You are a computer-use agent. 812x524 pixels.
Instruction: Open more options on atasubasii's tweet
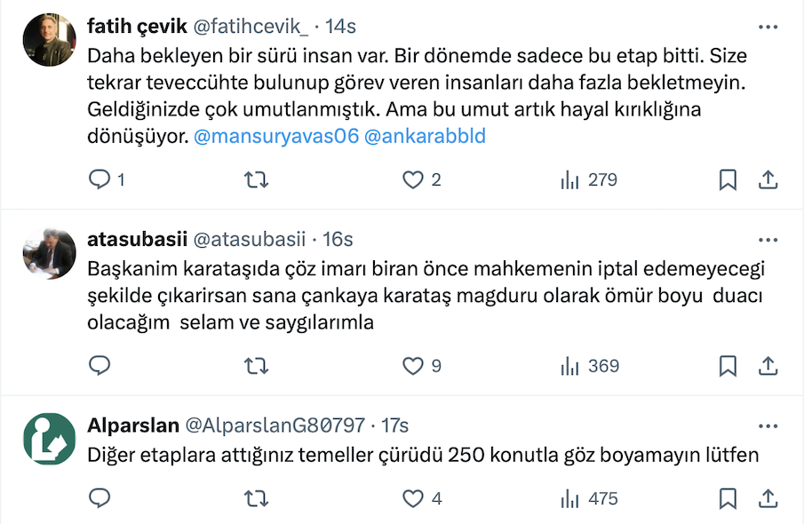point(768,240)
